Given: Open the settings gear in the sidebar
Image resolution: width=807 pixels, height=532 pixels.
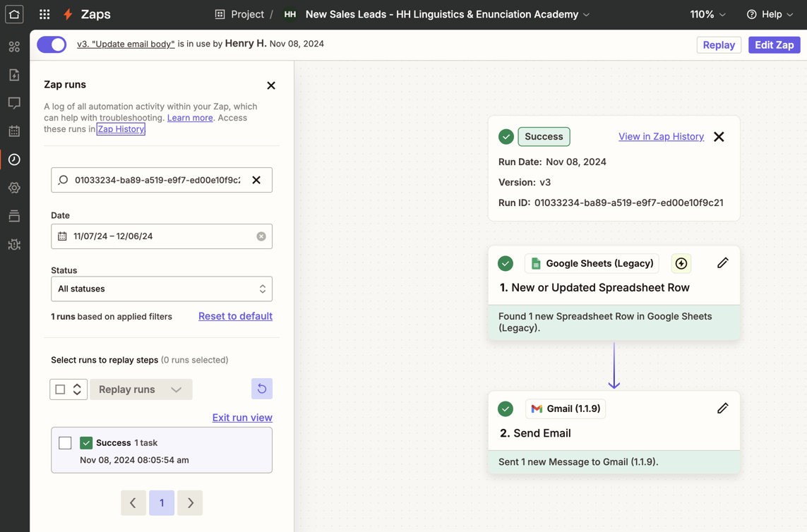Looking at the screenshot, I should point(14,188).
